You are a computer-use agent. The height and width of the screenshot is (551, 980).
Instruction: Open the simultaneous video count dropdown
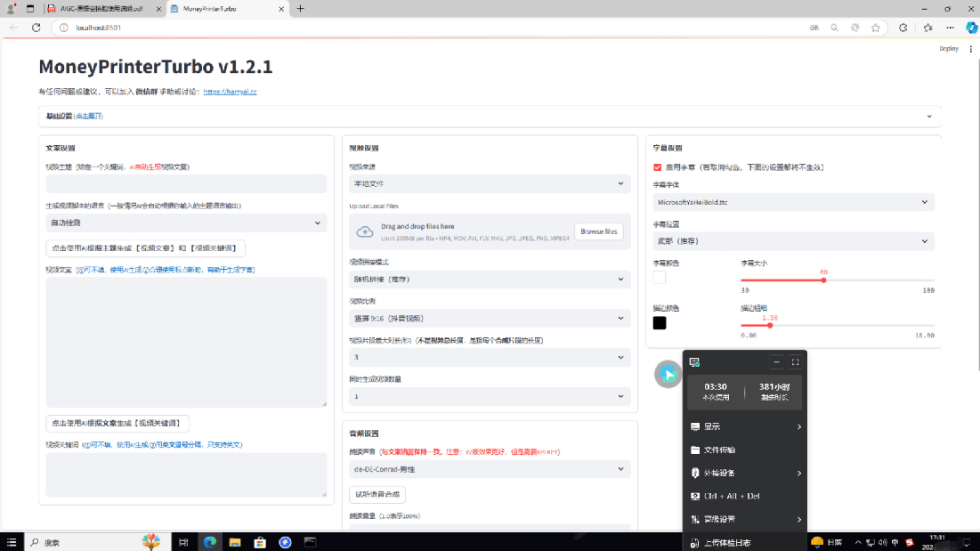click(x=490, y=396)
